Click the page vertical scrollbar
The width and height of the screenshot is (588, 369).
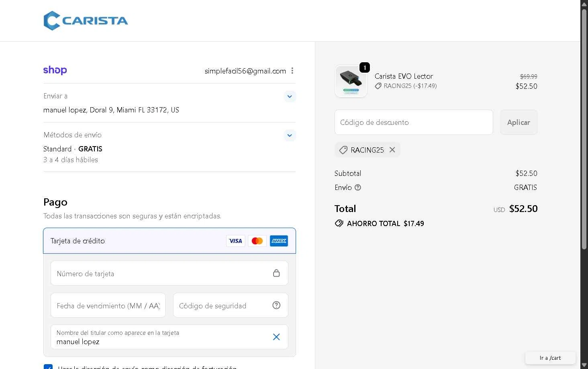[x=584, y=128]
